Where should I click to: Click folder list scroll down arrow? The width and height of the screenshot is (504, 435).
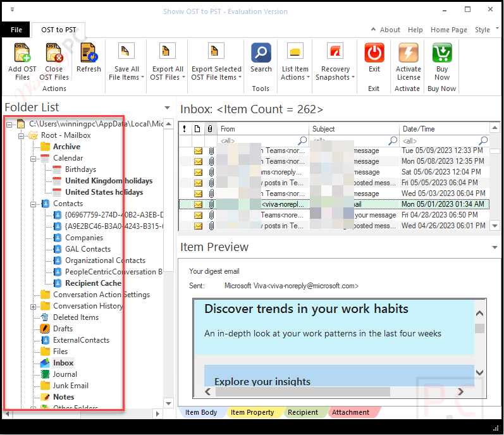click(x=168, y=403)
